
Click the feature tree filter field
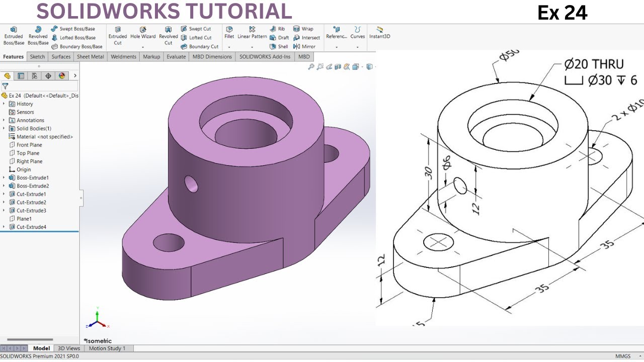(x=40, y=86)
